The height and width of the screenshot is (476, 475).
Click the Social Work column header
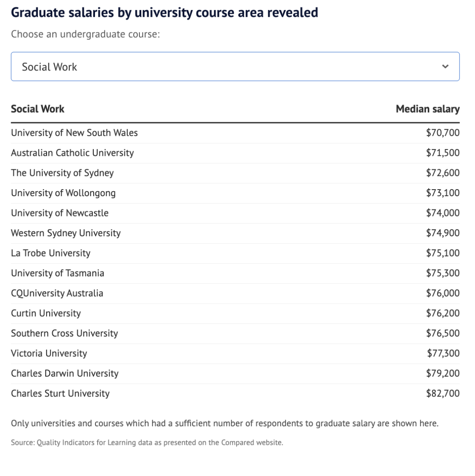pyautogui.click(x=38, y=109)
